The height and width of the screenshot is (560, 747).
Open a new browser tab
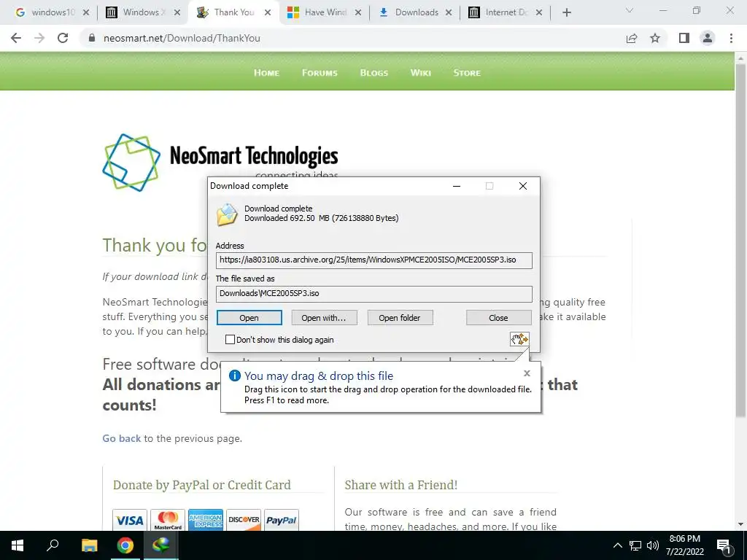[x=566, y=12]
